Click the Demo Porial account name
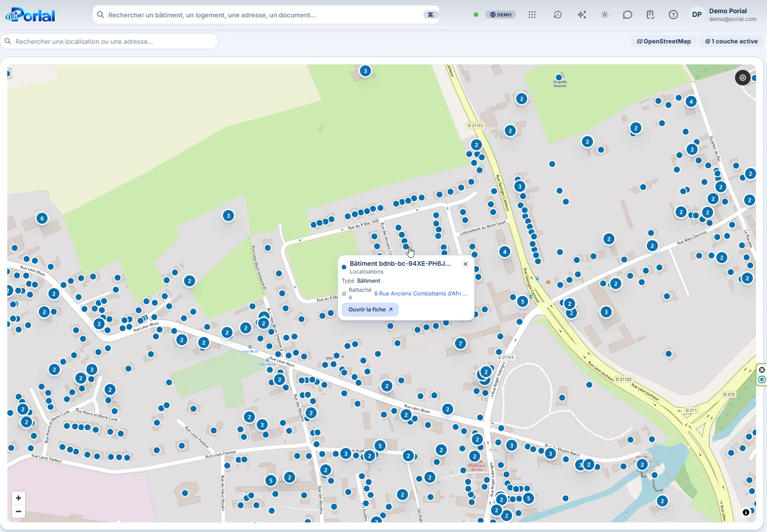The width and height of the screenshot is (767, 532). point(728,11)
